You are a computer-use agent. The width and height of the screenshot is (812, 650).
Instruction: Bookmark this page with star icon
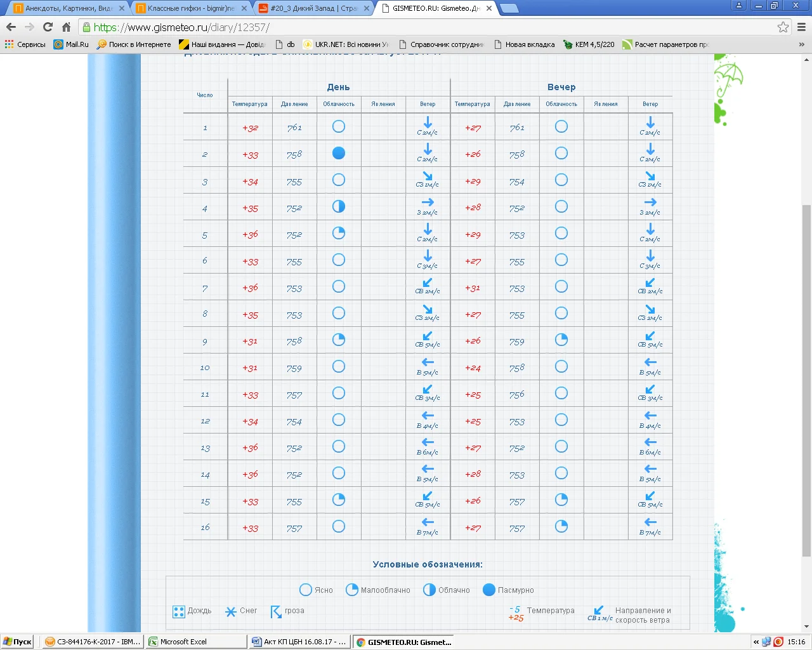[783, 27]
